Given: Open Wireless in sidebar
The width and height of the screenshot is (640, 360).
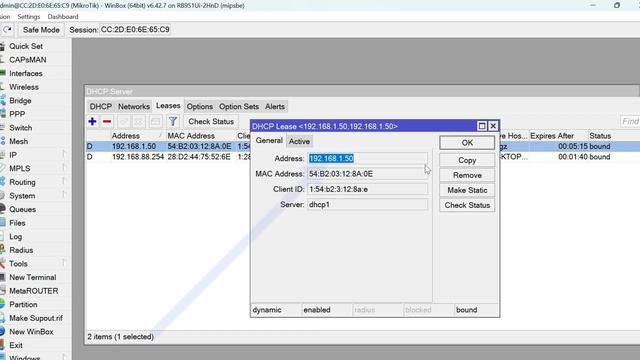Looking at the screenshot, I should (x=24, y=87).
